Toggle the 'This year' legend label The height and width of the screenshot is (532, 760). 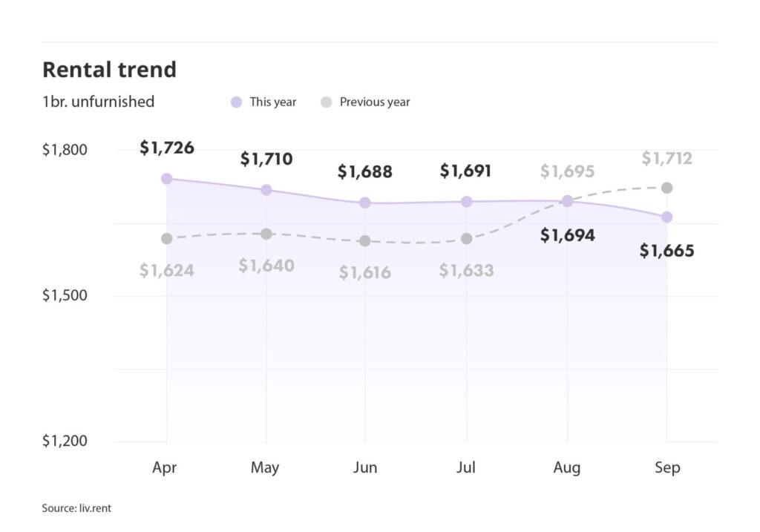click(272, 102)
